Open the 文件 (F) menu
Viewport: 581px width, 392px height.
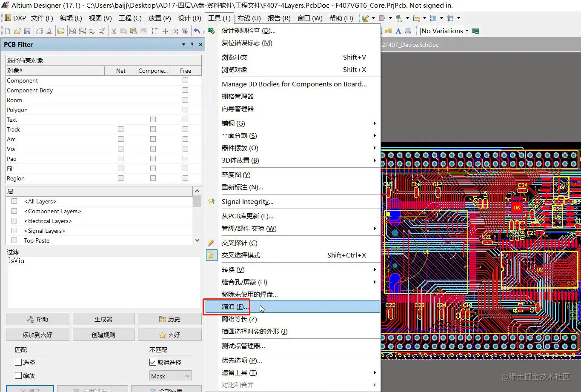tap(42, 18)
